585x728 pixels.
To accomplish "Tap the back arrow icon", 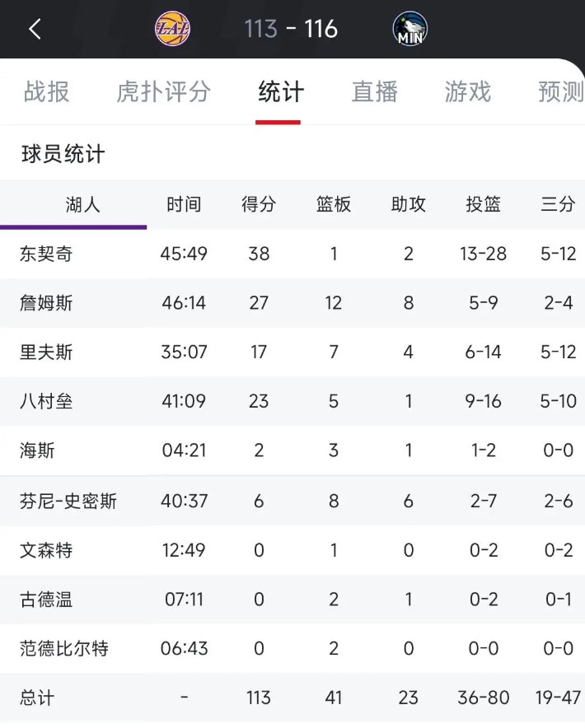I will pos(35,30).
